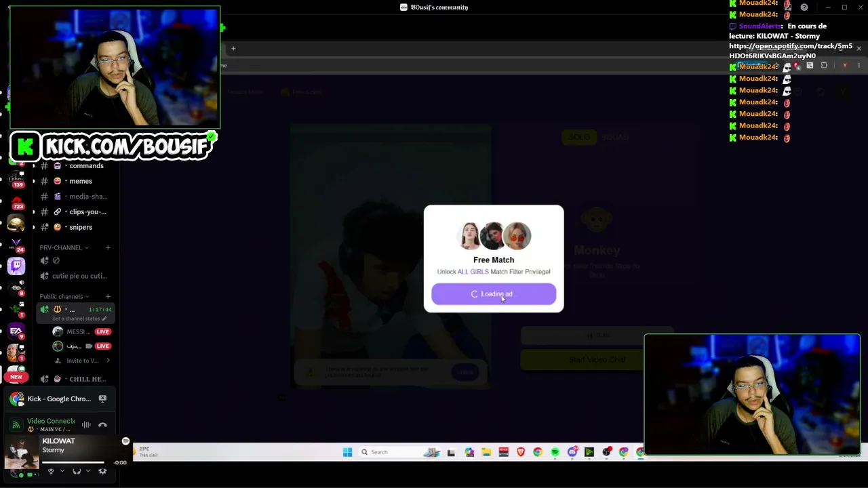This screenshot has width=868, height=488.
Task: Add a channel to Public channels
Action: (108, 297)
